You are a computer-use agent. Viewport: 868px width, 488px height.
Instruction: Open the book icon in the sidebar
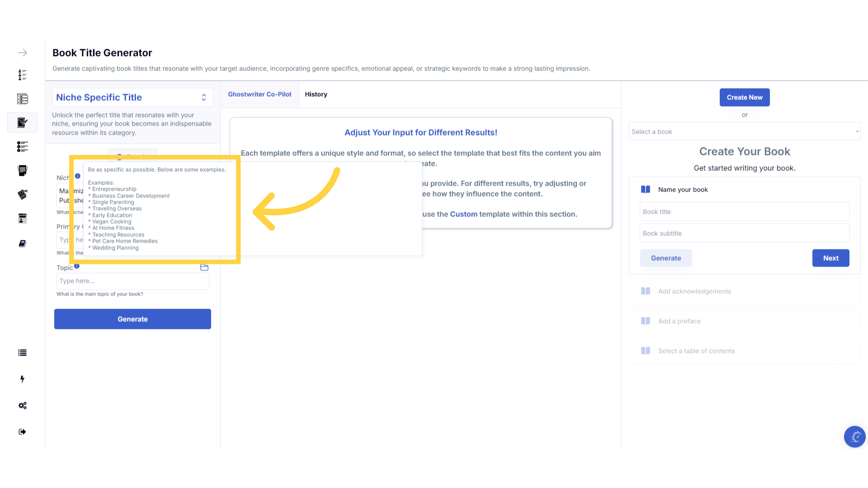pyautogui.click(x=22, y=244)
